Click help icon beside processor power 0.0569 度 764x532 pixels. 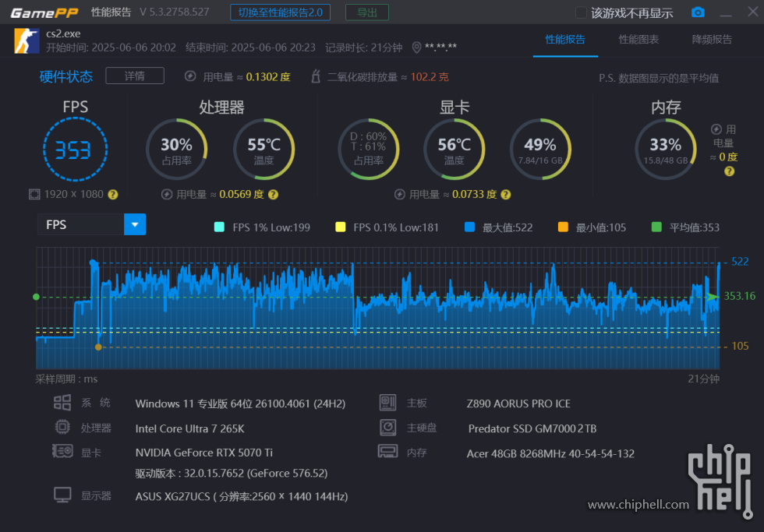click(274, 195)
